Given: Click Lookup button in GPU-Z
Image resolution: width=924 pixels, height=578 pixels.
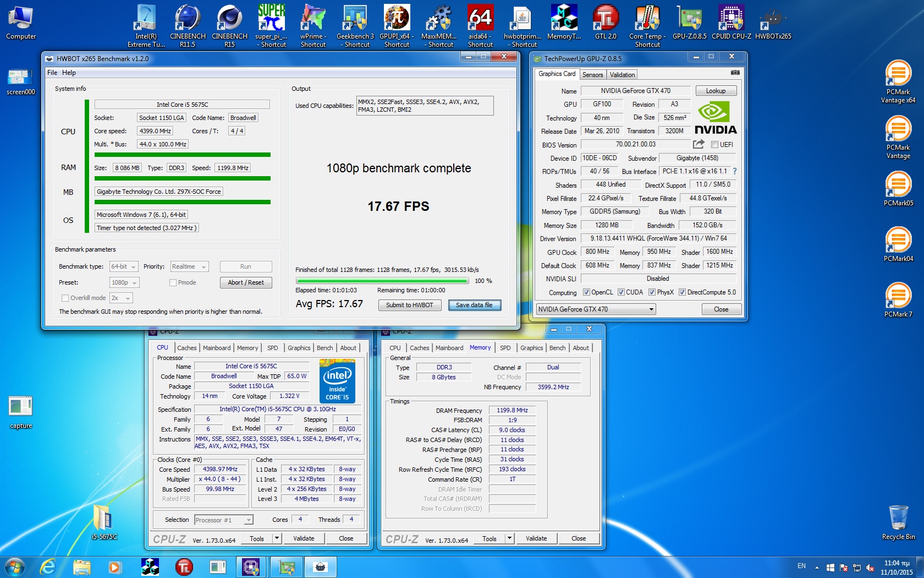Looking at the screenshot, I should click(x=716, y=91).
